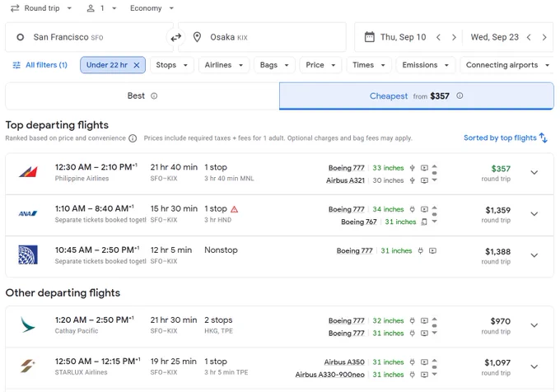Open Sorted by top flights menu
This screenshot has width=560, height=392.
pos(506,138)
